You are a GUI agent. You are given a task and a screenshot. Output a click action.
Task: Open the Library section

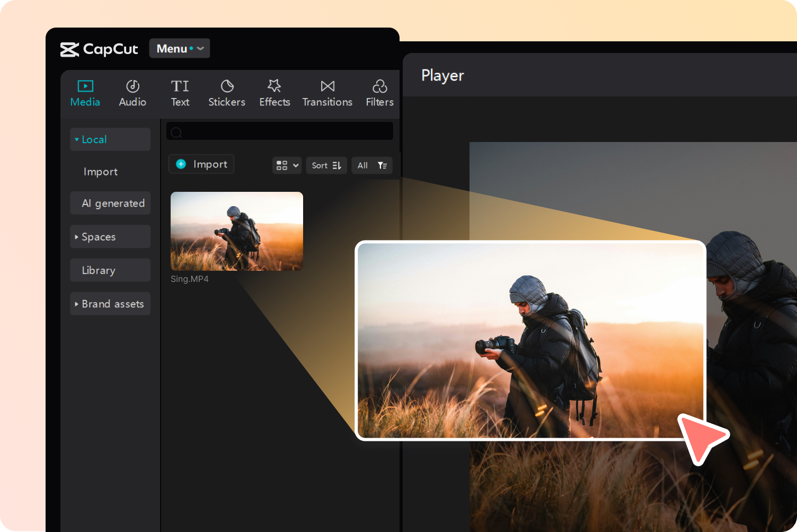(110, 270)
